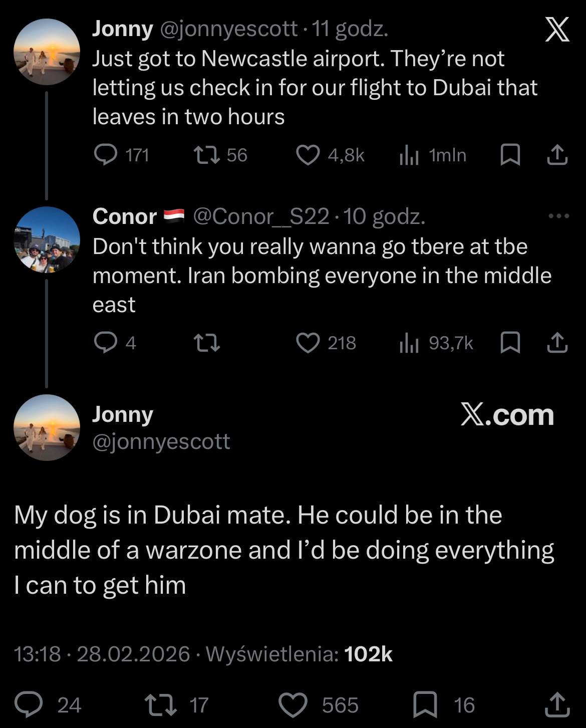Viewport: 586px width, 728px height.
Task: Reply to Conor's tweet about Iran
Action: (106, 343)
